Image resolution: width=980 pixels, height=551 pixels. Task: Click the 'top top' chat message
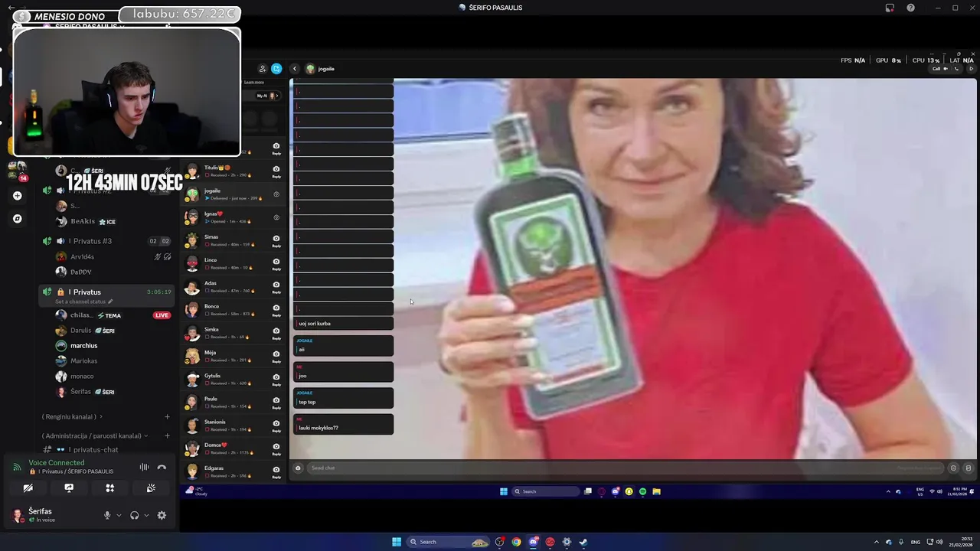pyautogui.click(x=343, y=398)
